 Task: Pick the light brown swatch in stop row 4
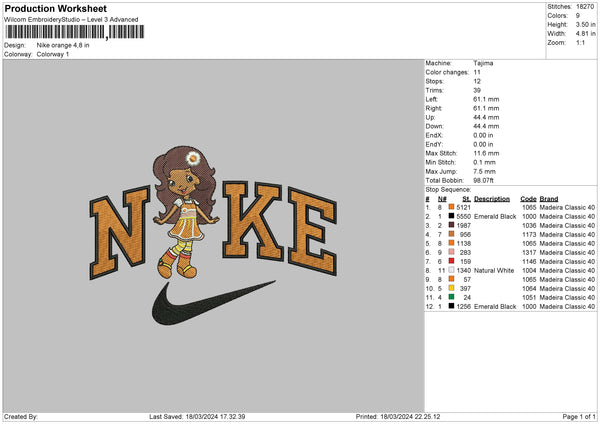(x=452, y=234)
